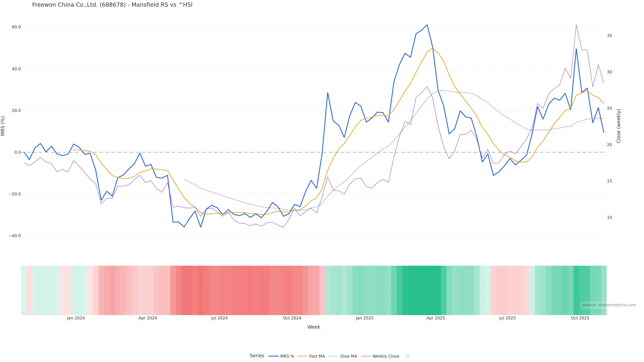The width and height of the screenshot is (644, 362).
Task: Click the Jul 2024 x-axis tick
Action: [219, 318]
